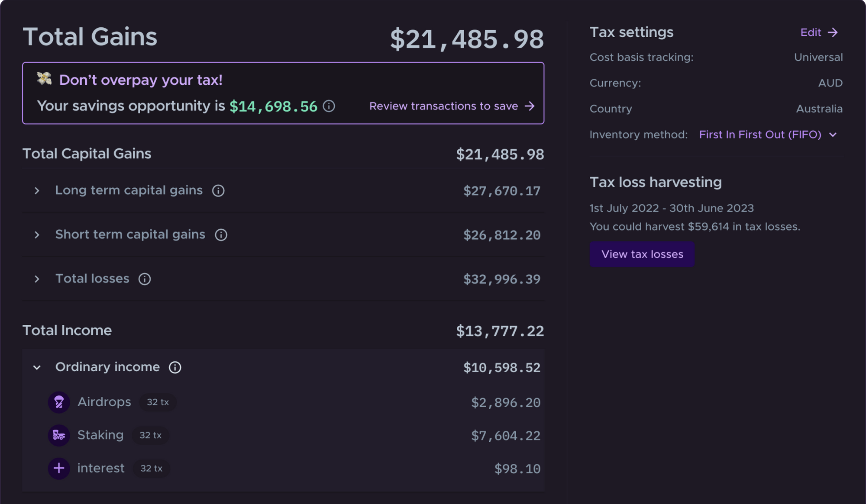The image size is (866, 504).
Task: Expand Long term capital gains row
Action: [x=37, y=191]
